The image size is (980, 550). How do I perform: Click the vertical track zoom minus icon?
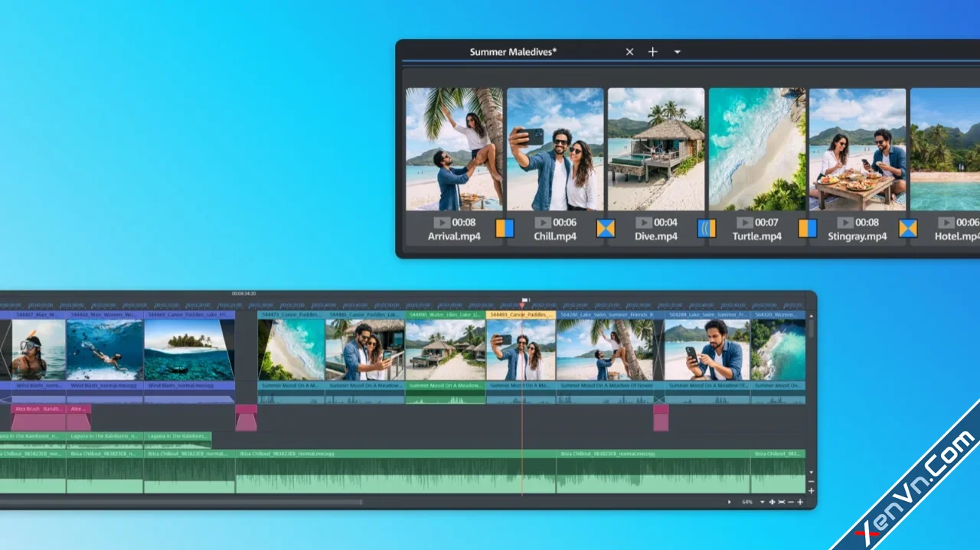tap(811, 482)
